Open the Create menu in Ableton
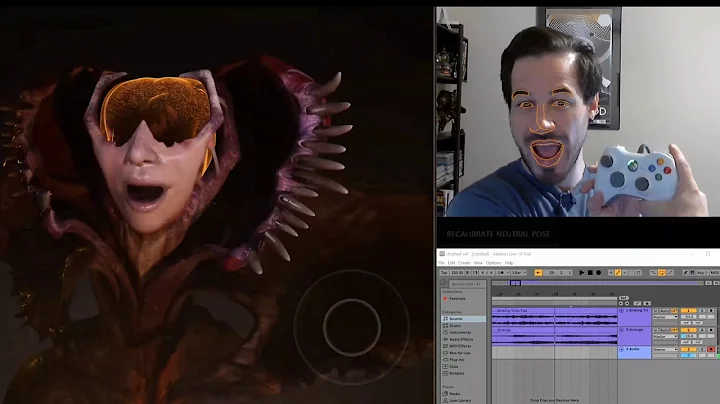Viewport: 720px width, 404px height. click(464, 263)
